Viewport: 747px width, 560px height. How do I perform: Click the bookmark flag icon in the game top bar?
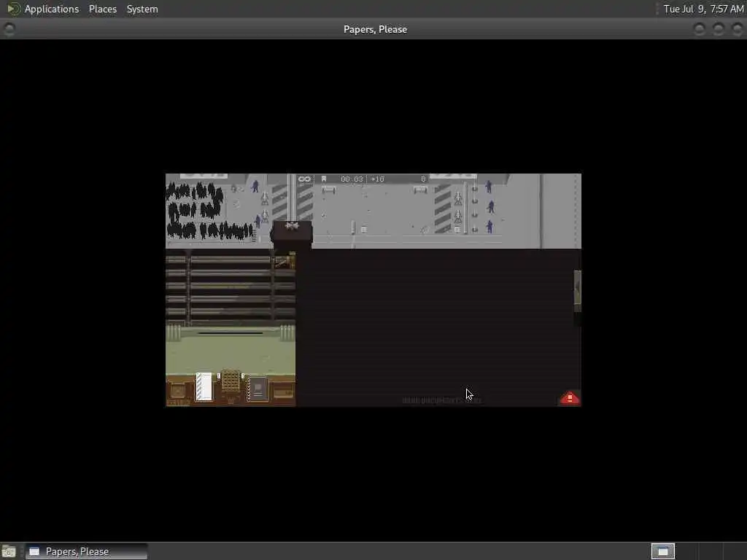[324, 179]
